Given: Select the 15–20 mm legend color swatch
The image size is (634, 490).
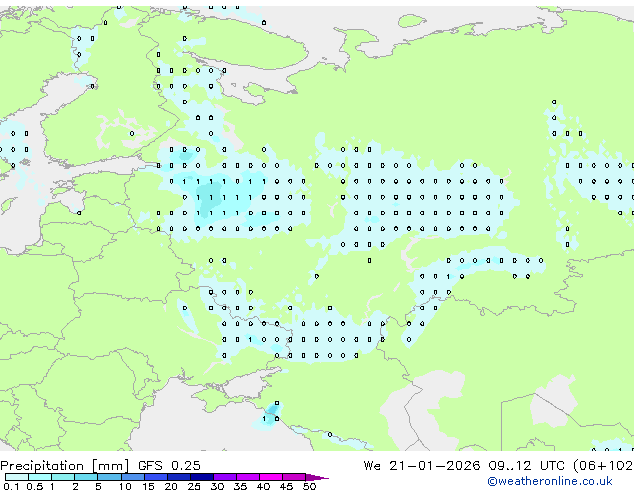Looking at the screenshot, I should 156,477.
